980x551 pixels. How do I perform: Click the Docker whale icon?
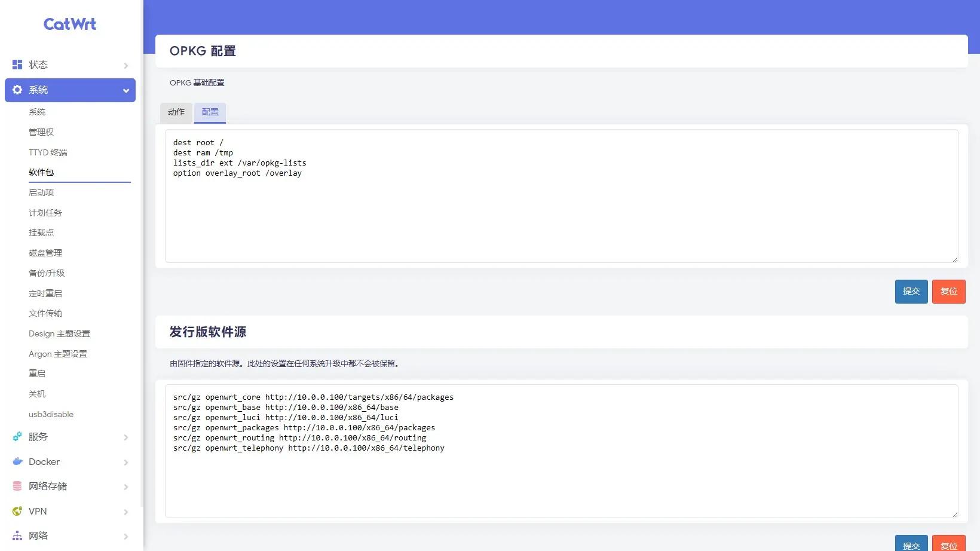point(17,462)
